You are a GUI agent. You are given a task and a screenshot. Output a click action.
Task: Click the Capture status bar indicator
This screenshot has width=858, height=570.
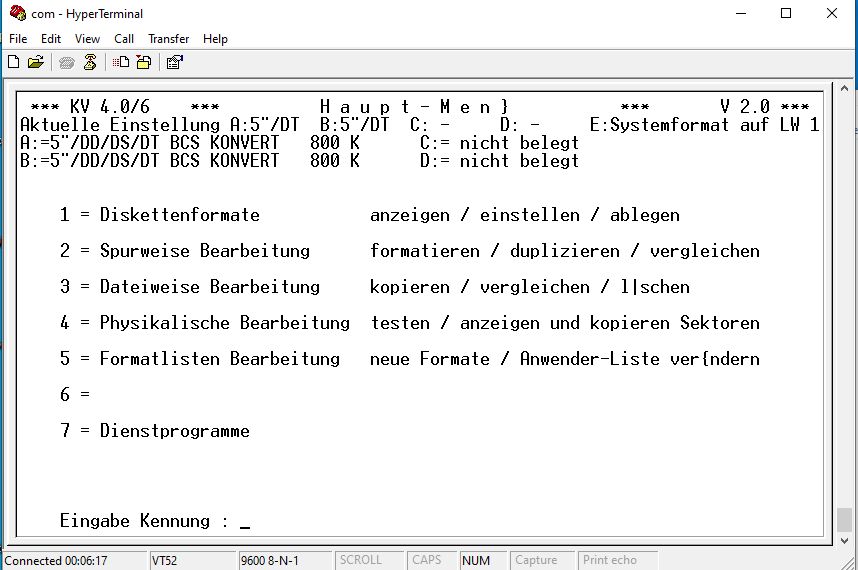pos(536,560)
